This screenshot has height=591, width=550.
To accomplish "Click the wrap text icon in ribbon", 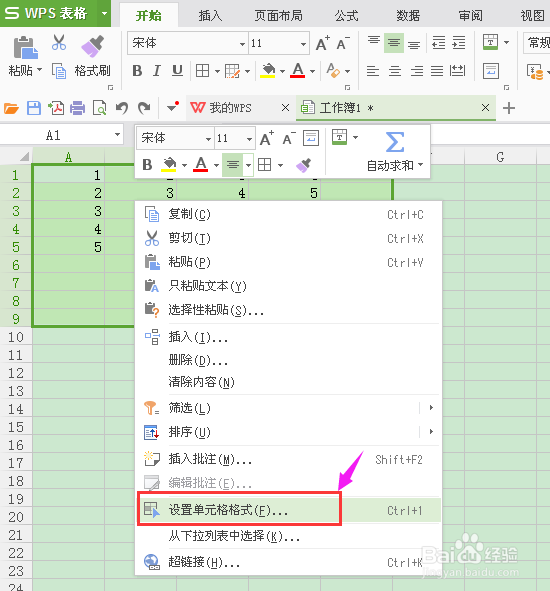I will tap(490, 71).
